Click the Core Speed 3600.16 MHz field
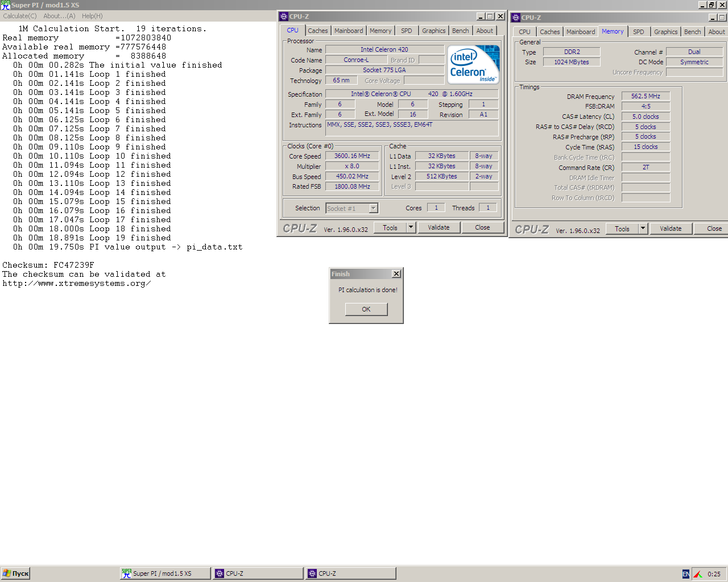 click(x=352, y=156)
